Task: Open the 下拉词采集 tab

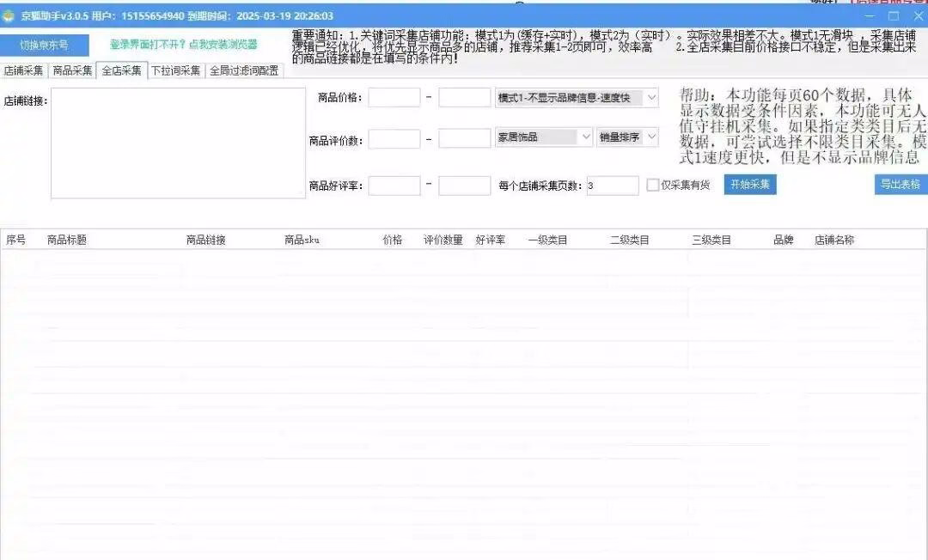Action: [175, 71]
